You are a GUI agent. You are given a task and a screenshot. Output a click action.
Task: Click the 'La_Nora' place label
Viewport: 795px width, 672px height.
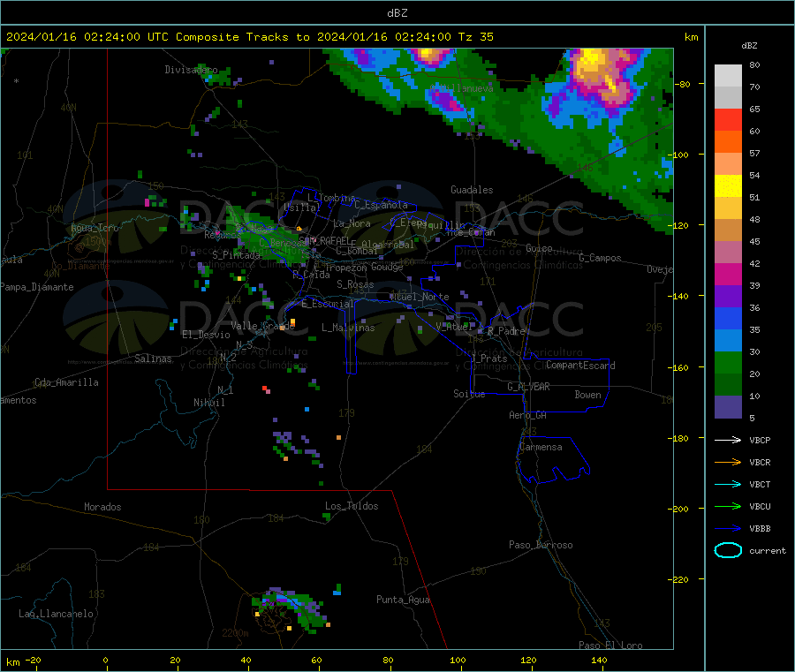352,223
